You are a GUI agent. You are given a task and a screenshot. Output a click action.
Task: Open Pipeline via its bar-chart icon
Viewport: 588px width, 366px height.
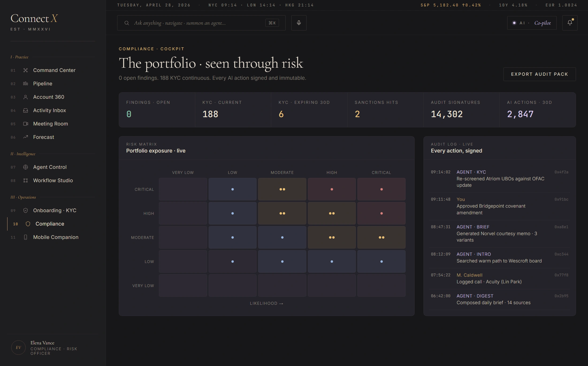[x=25, y=83]
